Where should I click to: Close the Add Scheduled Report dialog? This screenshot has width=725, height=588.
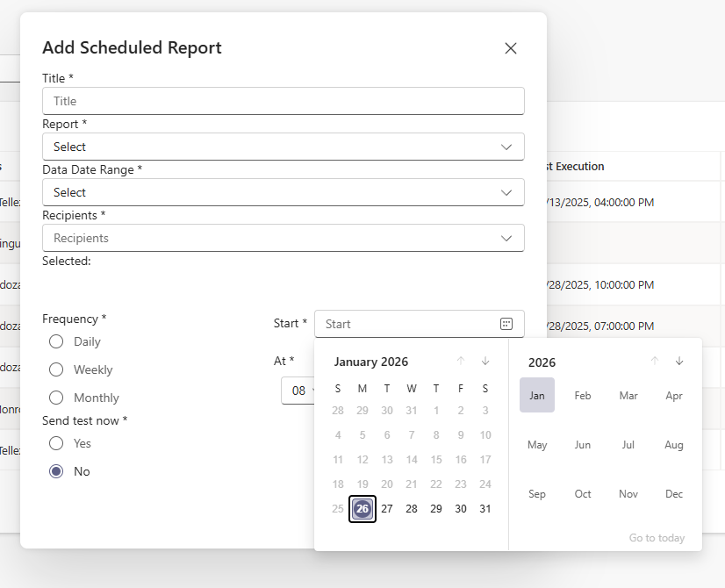[x=511, y=48]
